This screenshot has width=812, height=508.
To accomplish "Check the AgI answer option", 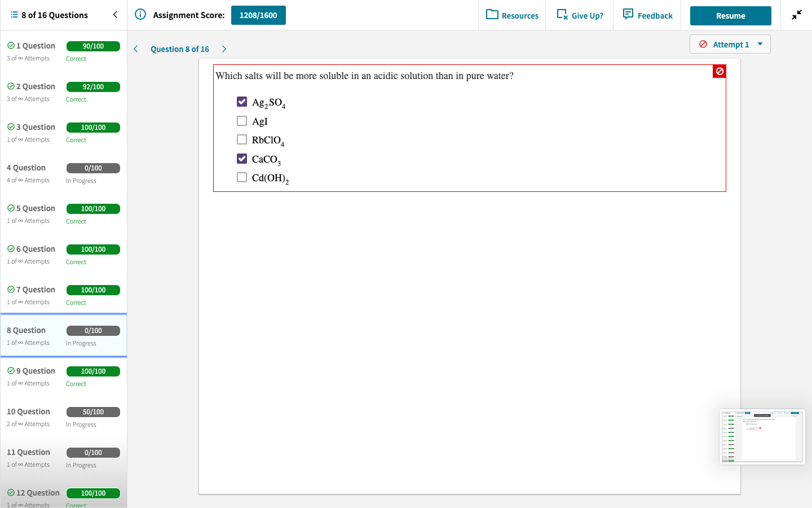I will [x=242, y=120].
